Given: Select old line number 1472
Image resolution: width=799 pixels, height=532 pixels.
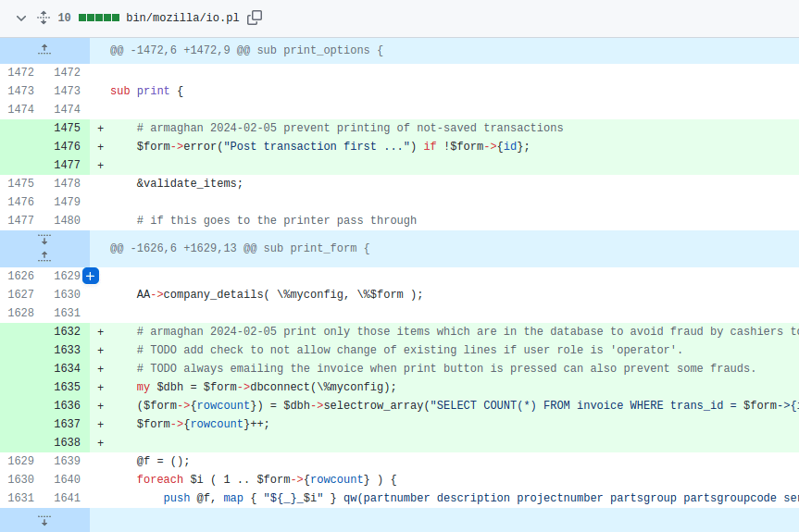Looking at the screenshot, I should [20, 72].
